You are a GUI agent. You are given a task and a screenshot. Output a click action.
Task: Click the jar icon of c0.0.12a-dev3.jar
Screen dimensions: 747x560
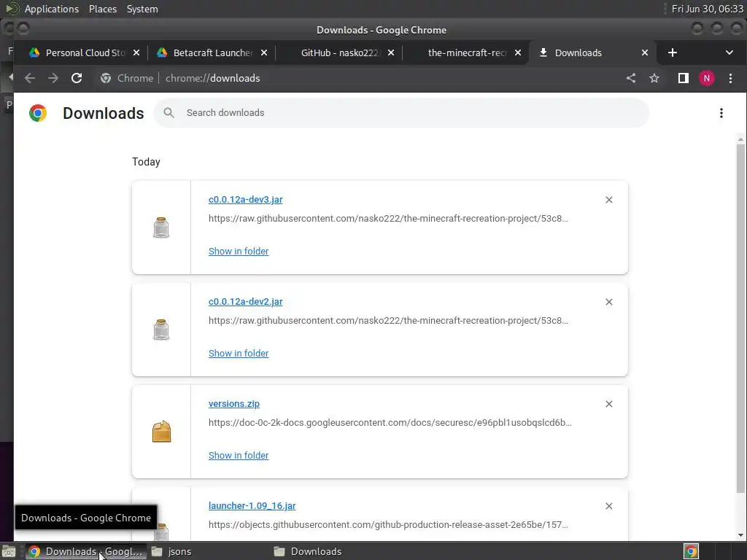161,227
